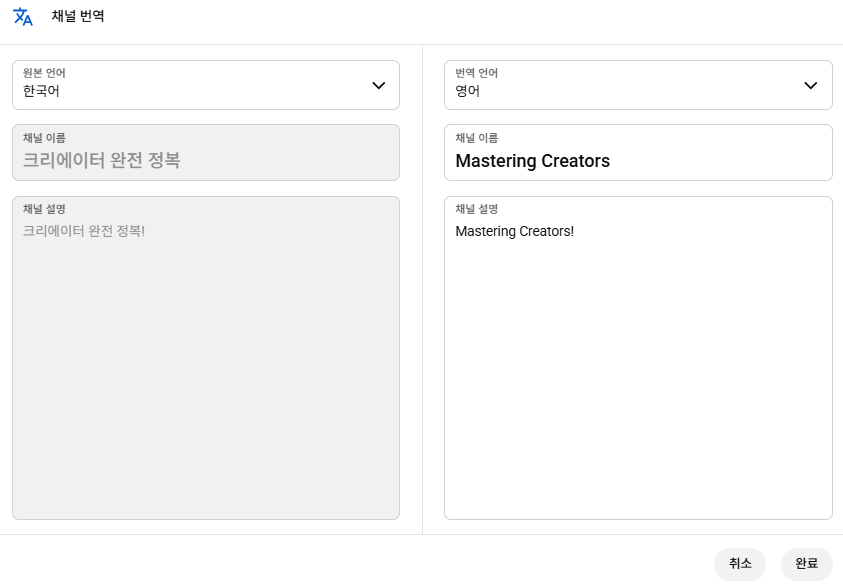The height and width of the screenshot is (587, 843).
Task: Click the 채널 이름 label in the translation panel
Action: tap(476, 138)
